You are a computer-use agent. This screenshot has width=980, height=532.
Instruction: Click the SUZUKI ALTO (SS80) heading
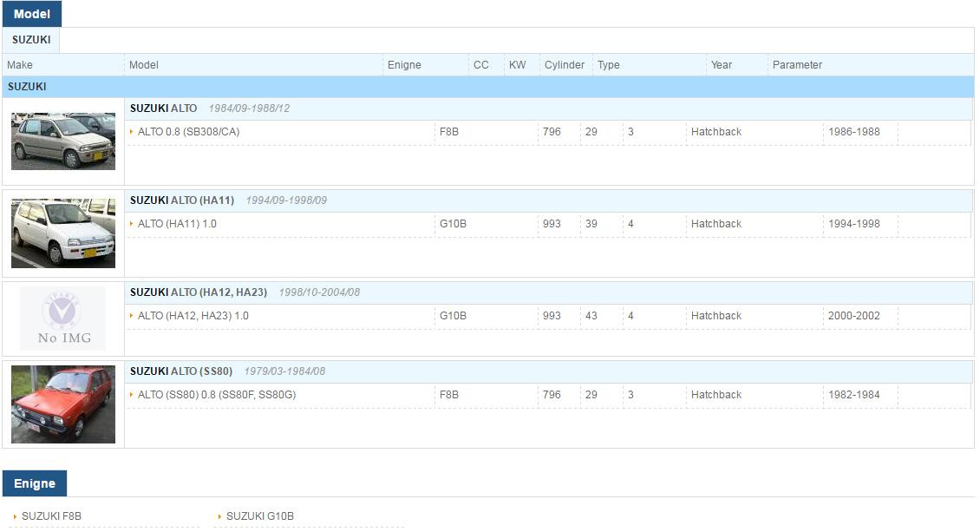pos(180,371)
